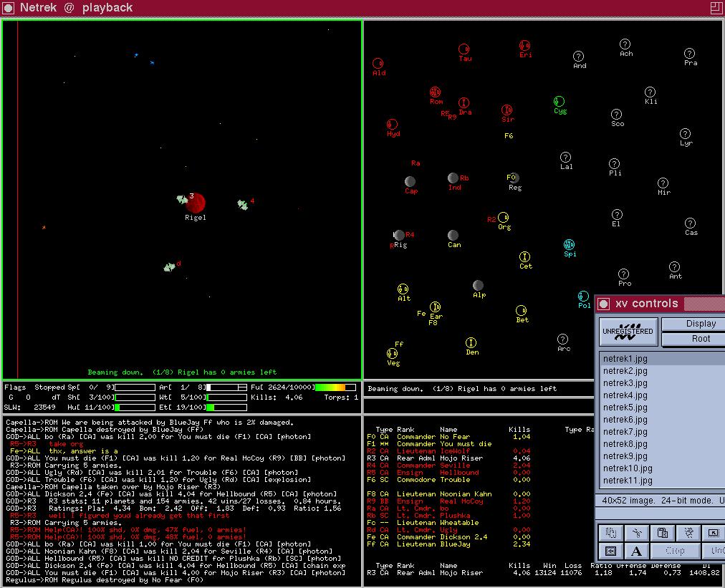Click the red Rigel planet in the tactical view

click(196, 203)
